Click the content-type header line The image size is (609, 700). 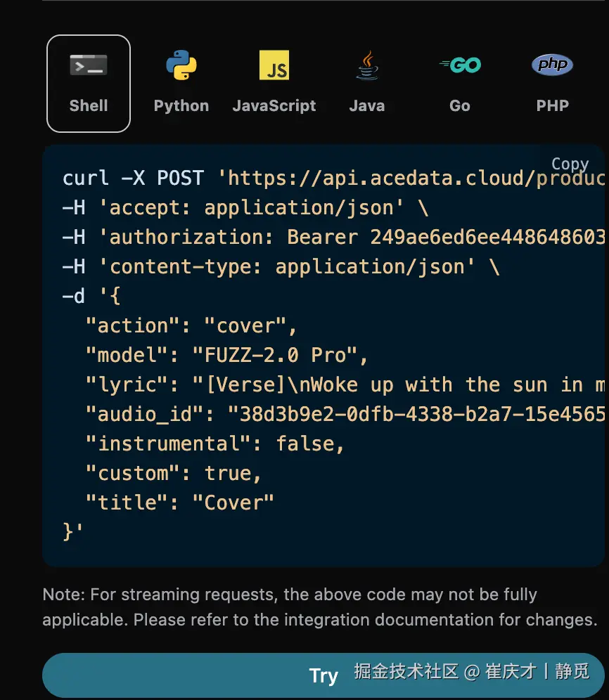(281, 266)
